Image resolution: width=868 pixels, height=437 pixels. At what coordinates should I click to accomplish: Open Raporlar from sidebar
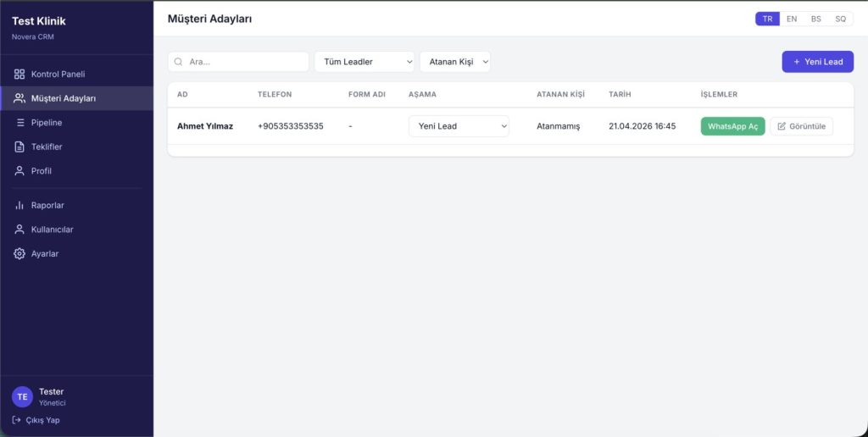click(x=77, y=205)
